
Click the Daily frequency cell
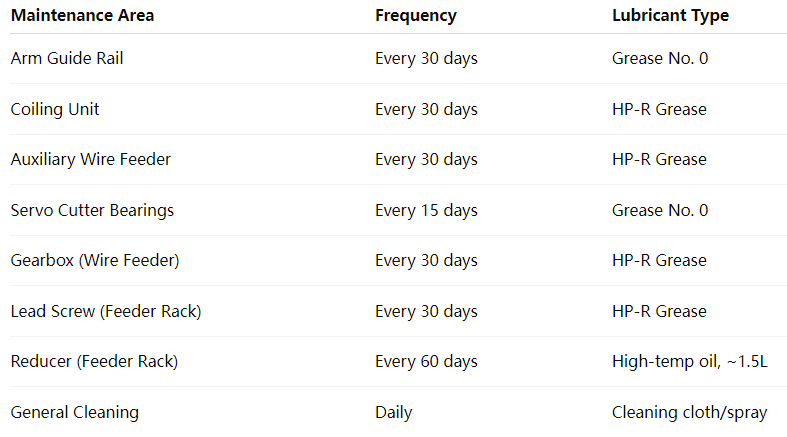(394, 412)
